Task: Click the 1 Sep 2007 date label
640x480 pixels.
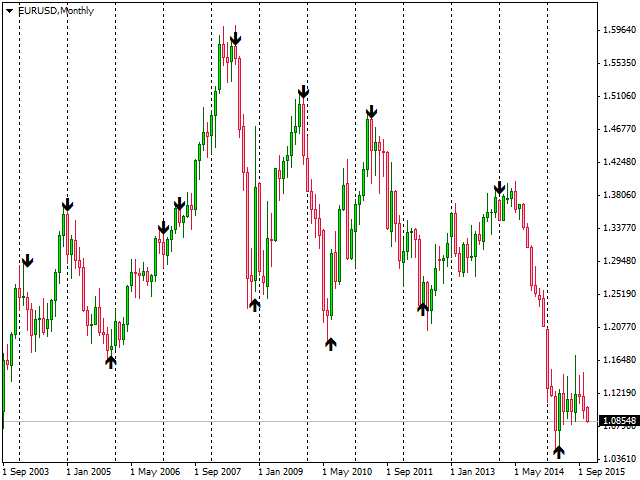Action: [218, 470]
